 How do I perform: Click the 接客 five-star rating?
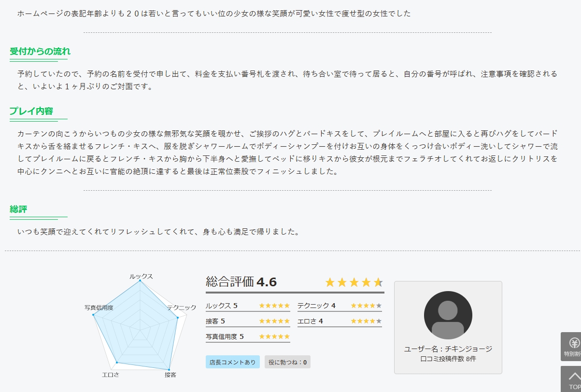point(274,321)
